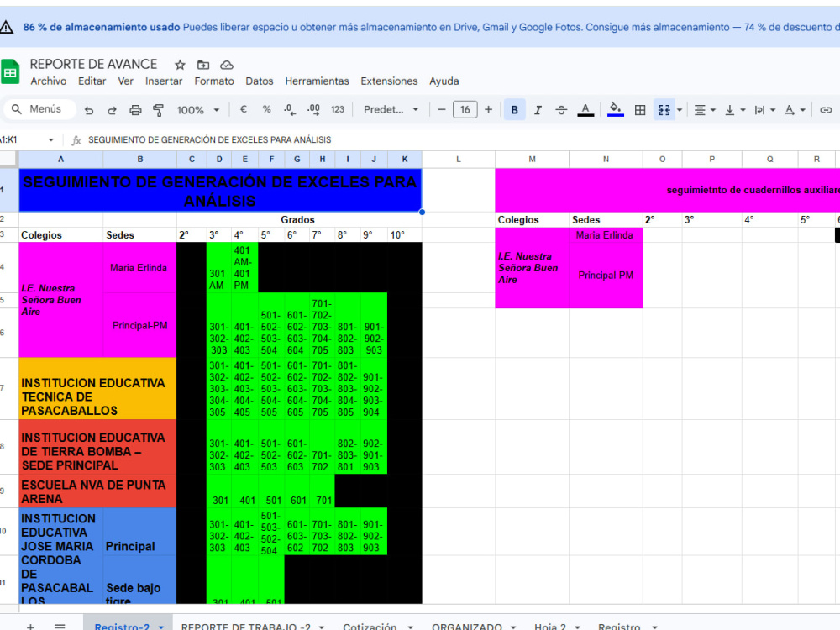Viewport: 840px width, 630px height.
Task: Open the name box dropdown arrow
Action: (51, 139)
